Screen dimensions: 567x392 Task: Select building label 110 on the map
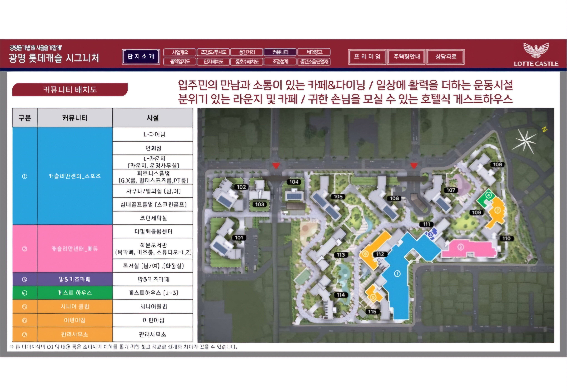point(507,238)
